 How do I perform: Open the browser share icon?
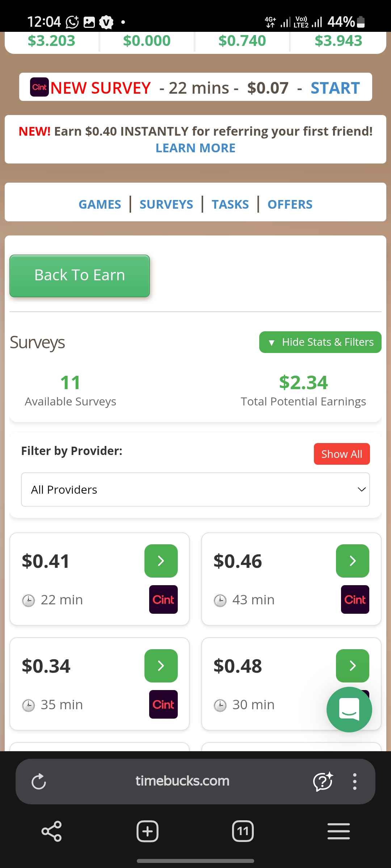[51, 831]
